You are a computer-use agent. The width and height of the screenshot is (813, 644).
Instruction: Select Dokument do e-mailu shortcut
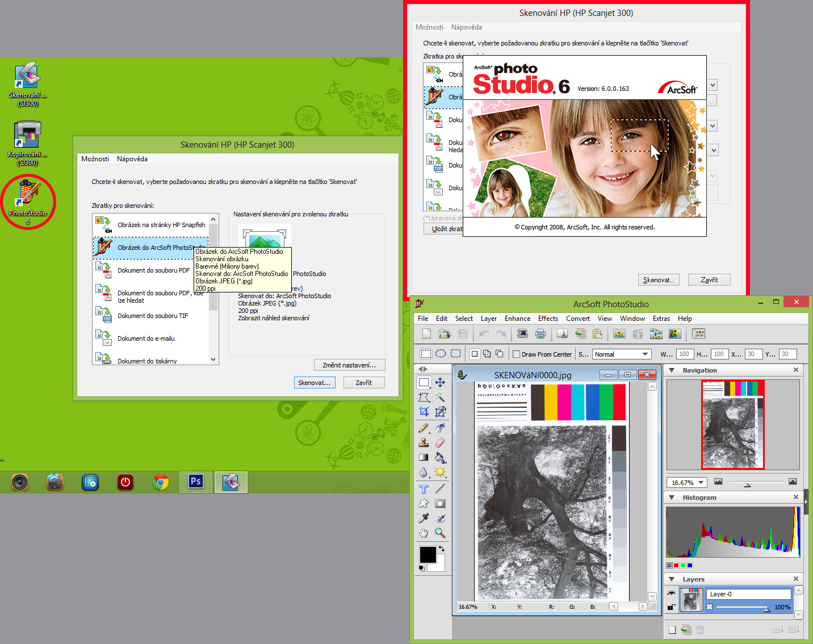pos(150,338)
